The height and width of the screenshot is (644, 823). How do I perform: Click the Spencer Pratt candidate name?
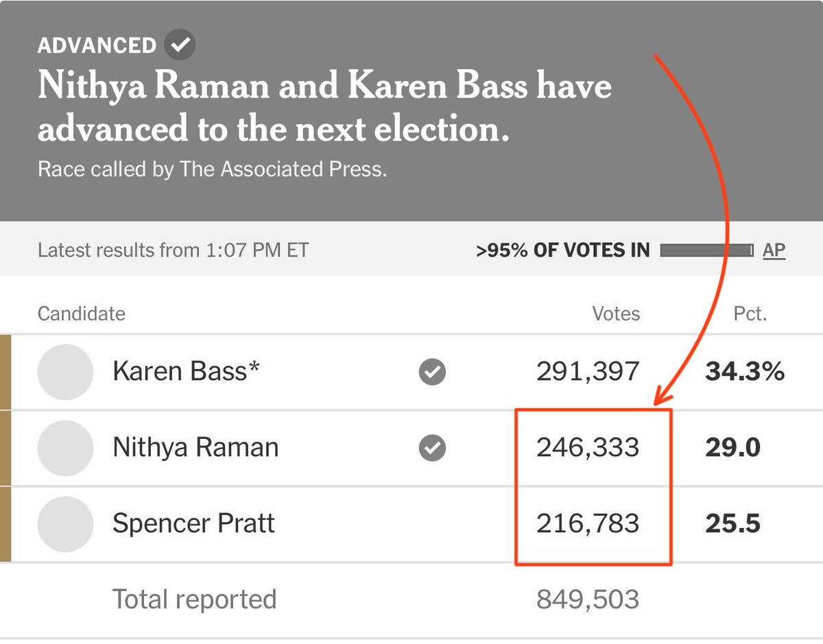[193, 524]
